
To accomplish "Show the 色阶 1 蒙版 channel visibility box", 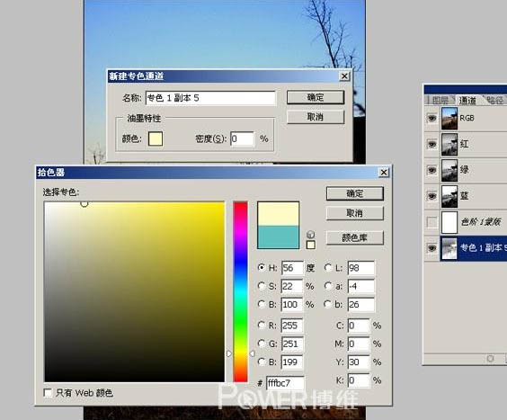I will (432, 222).
